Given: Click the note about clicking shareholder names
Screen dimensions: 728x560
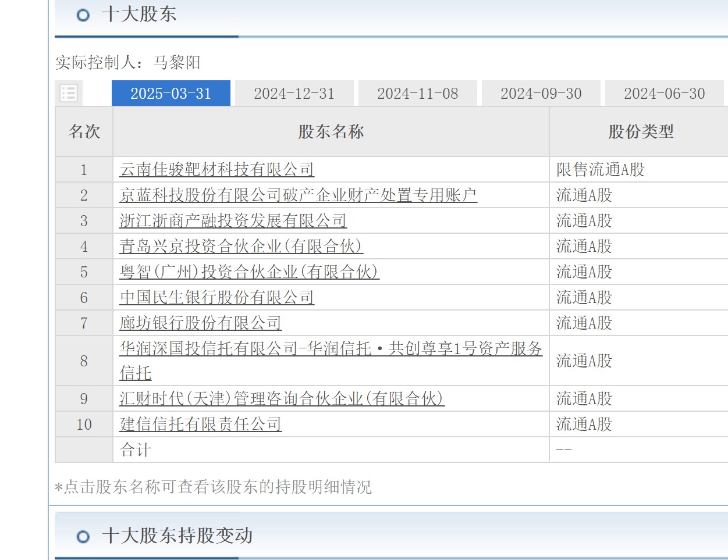Looking at the screenshot, I should (x=213, y=487).
